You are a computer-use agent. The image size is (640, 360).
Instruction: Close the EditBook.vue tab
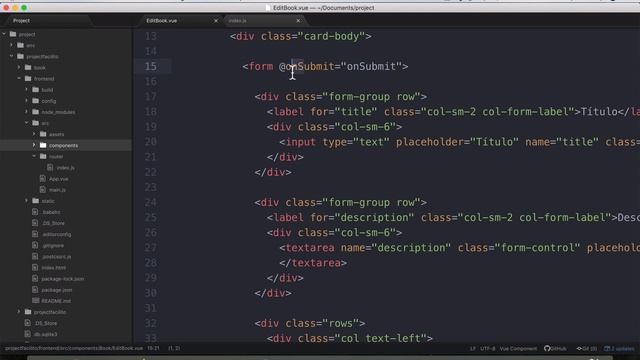point(216,20)
